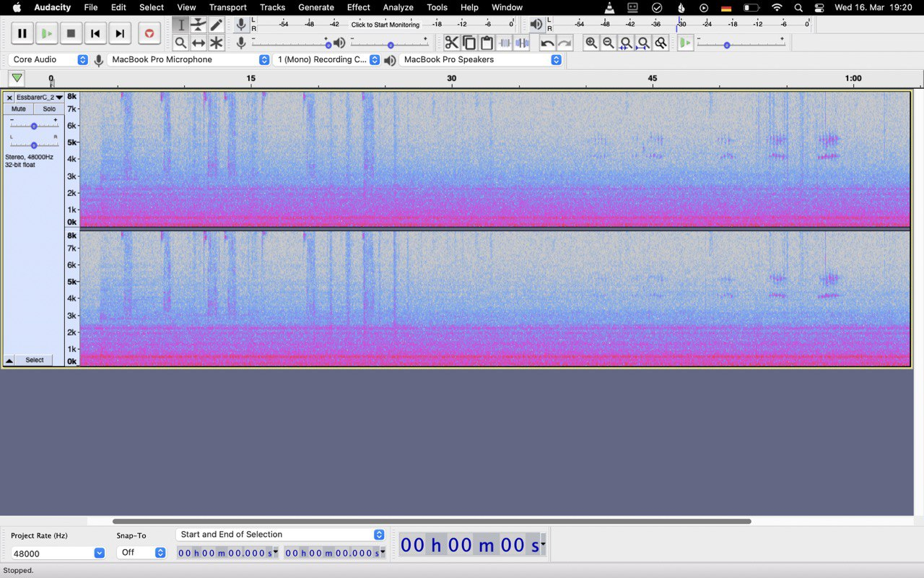
Task: Open the Core Audio host dropdown
Action: pyautogui.click(x=49, y=60)
